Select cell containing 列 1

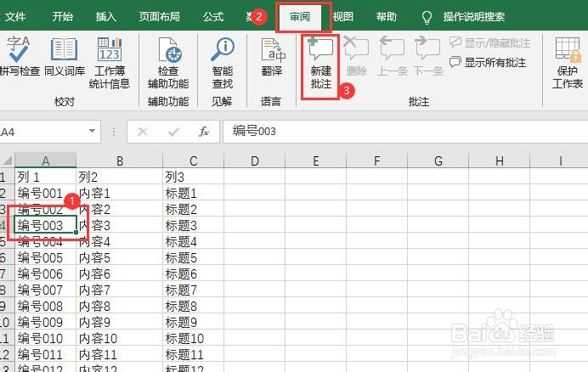pyautogui.click(x=45, y=177)
